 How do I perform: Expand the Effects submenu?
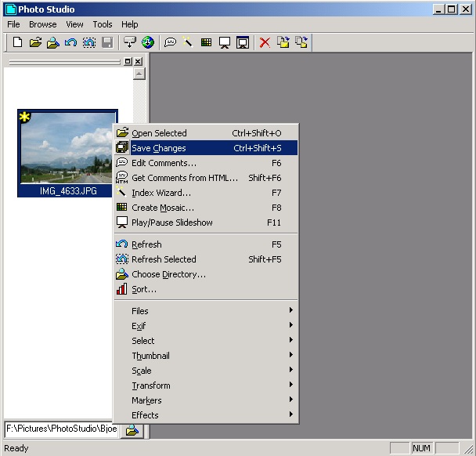206,415
